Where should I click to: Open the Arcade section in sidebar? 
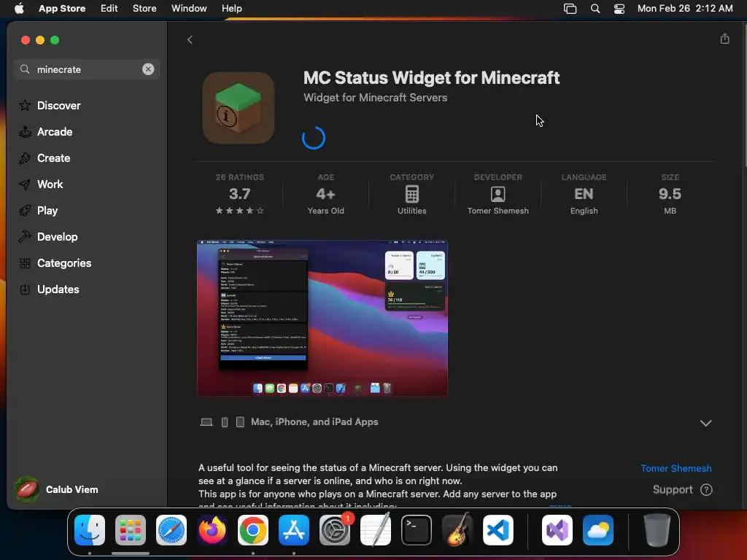46,132
